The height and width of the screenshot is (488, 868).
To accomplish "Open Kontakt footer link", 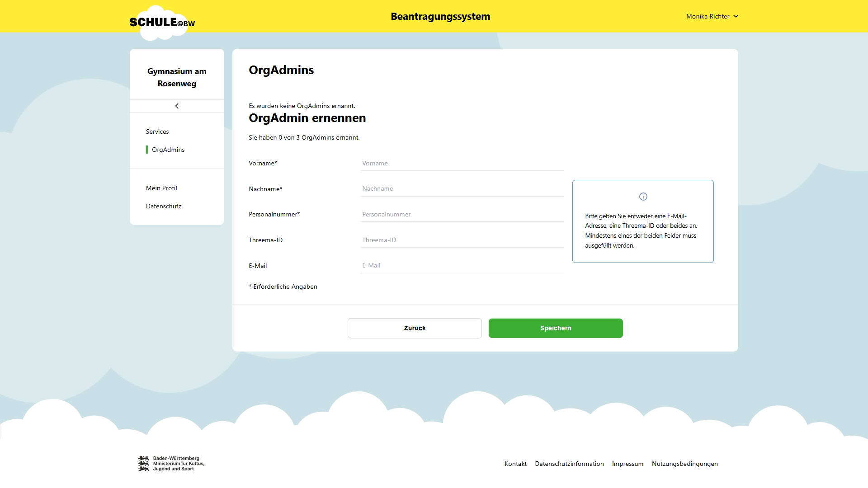I will (515, 464).
